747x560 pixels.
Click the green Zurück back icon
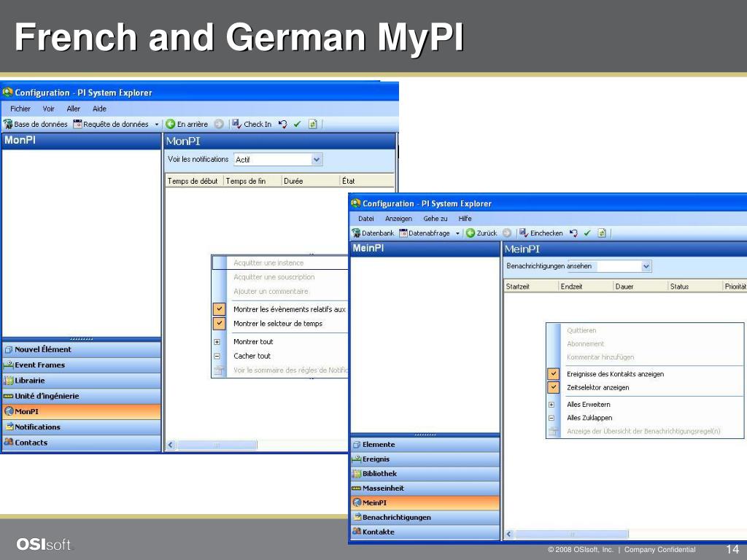click(x=471, y=233)
